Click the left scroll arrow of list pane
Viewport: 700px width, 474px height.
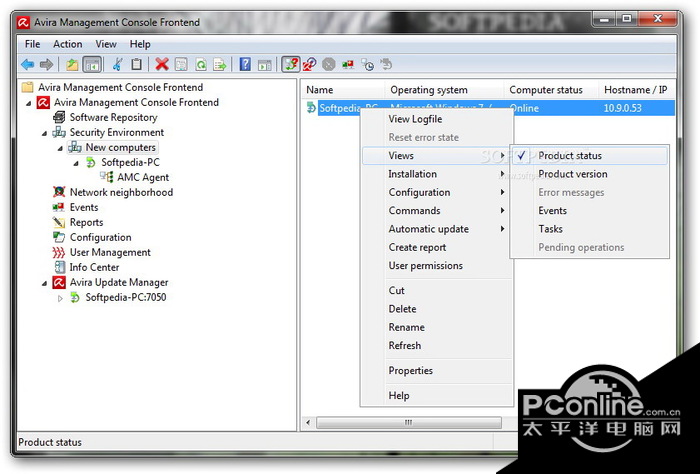point(308,422)
